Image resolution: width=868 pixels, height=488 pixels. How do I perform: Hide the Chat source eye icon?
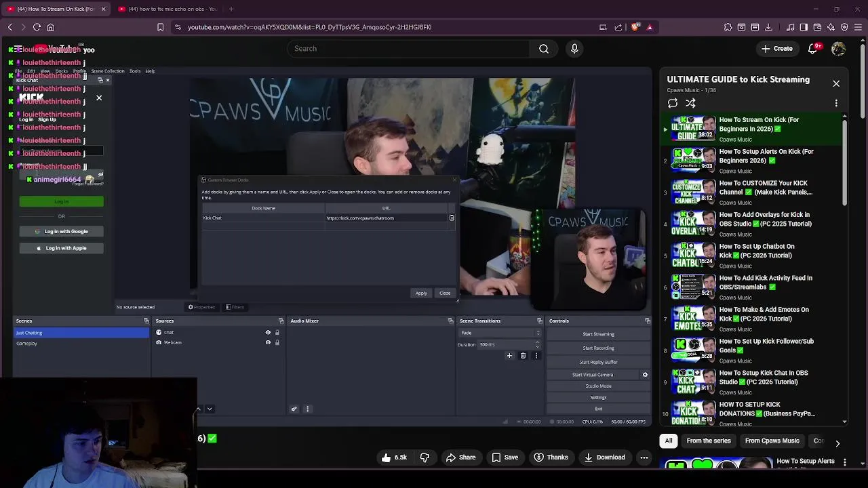point(268,333)
